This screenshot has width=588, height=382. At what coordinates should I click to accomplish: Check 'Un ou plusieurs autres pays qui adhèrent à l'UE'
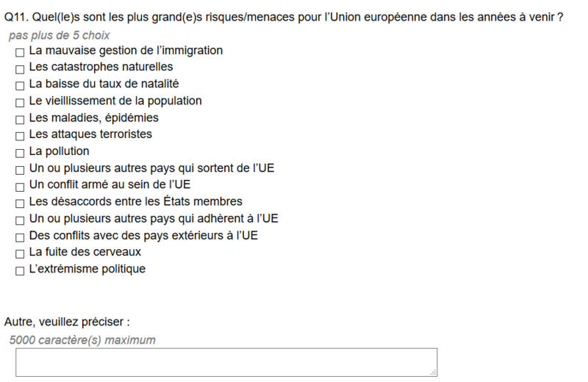(20, 220)
